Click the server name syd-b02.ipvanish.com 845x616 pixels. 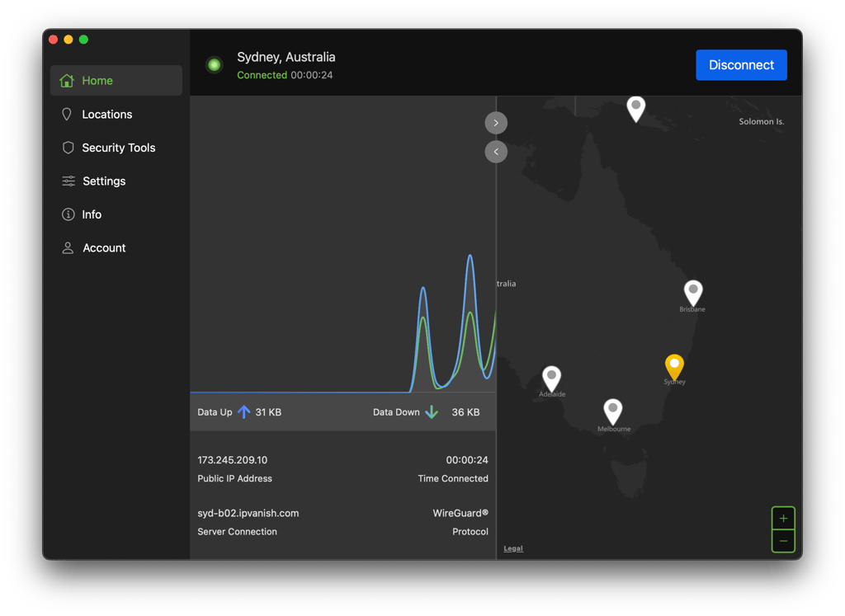point(248,513)
